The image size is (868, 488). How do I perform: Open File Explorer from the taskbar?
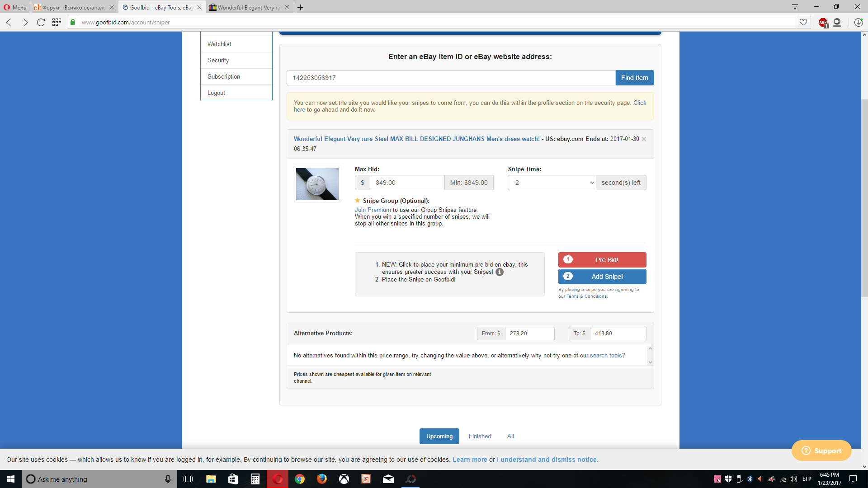(x=211, y=479)
